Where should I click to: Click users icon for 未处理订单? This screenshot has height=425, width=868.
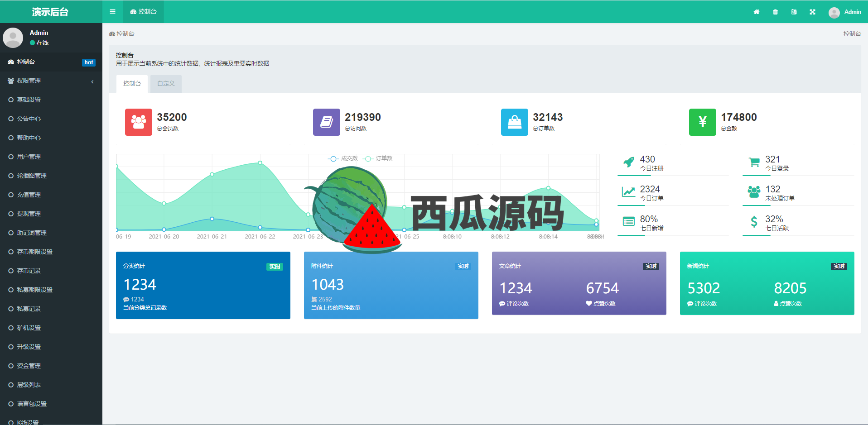pyautogui.click(x=754, y=192)
